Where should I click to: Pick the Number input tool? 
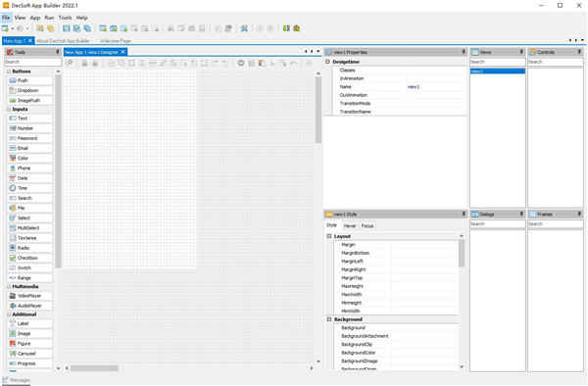30,128
